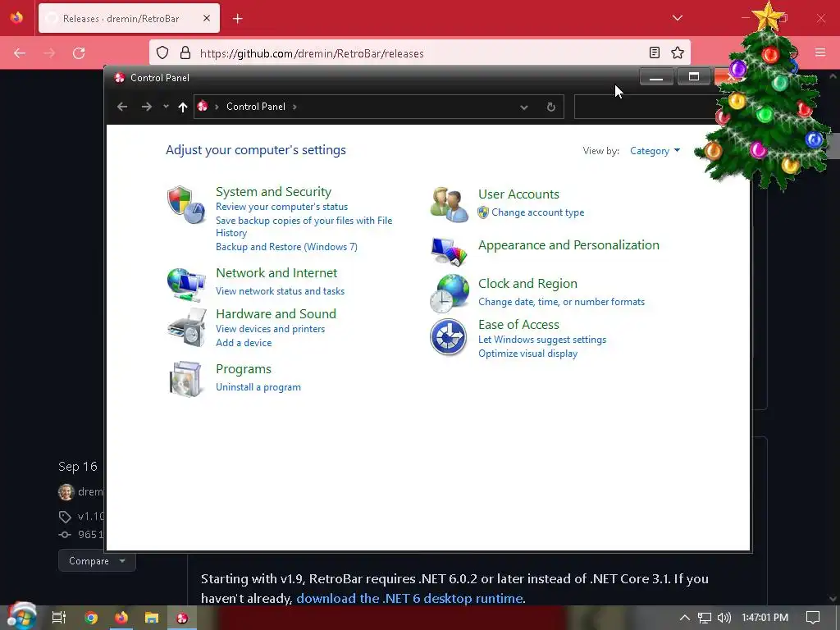Click View devices and printers

click(270, 329)
